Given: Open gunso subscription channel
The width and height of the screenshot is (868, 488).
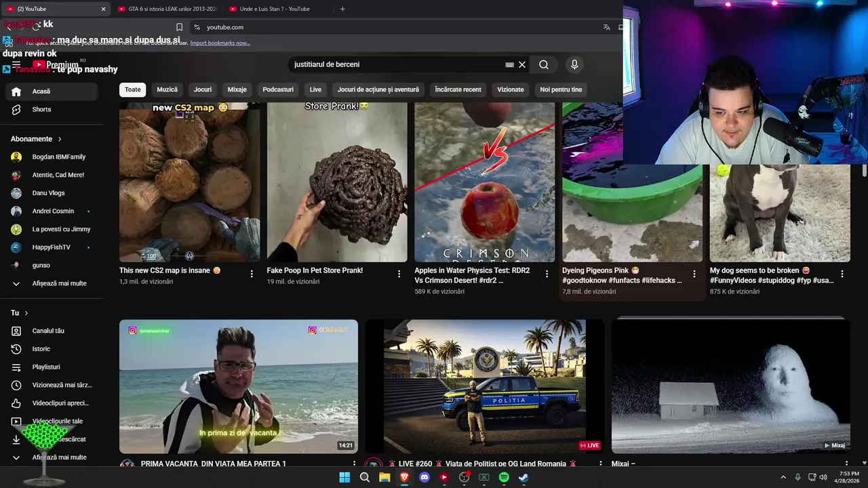Looking at the screenshot, I should (x=52, y=265).
